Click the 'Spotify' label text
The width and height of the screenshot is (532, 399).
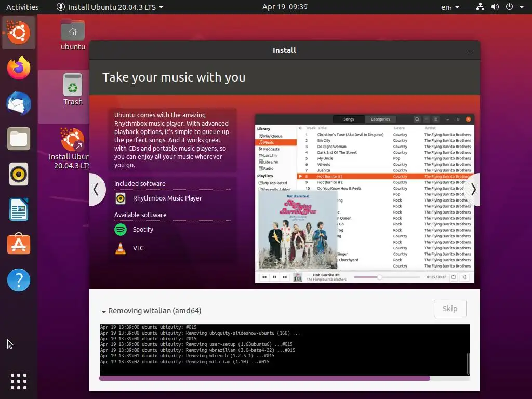[143, 230]
